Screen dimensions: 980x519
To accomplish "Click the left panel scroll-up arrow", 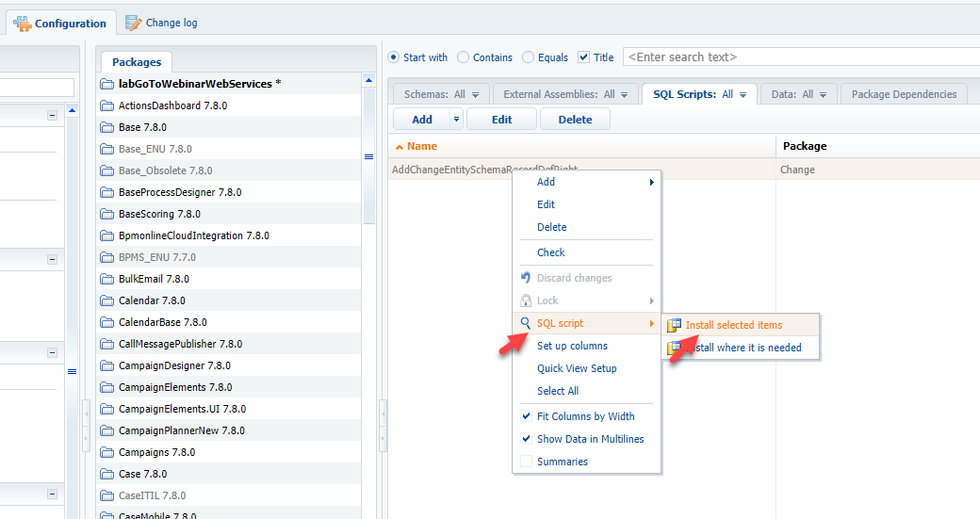I will coord(72,110).
